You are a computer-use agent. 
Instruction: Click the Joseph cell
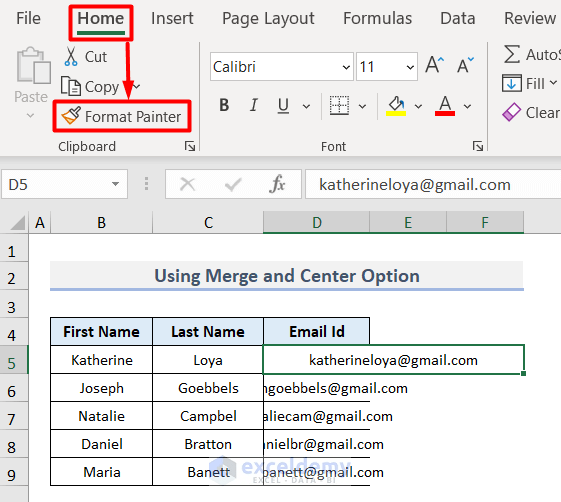click(102, 388)
